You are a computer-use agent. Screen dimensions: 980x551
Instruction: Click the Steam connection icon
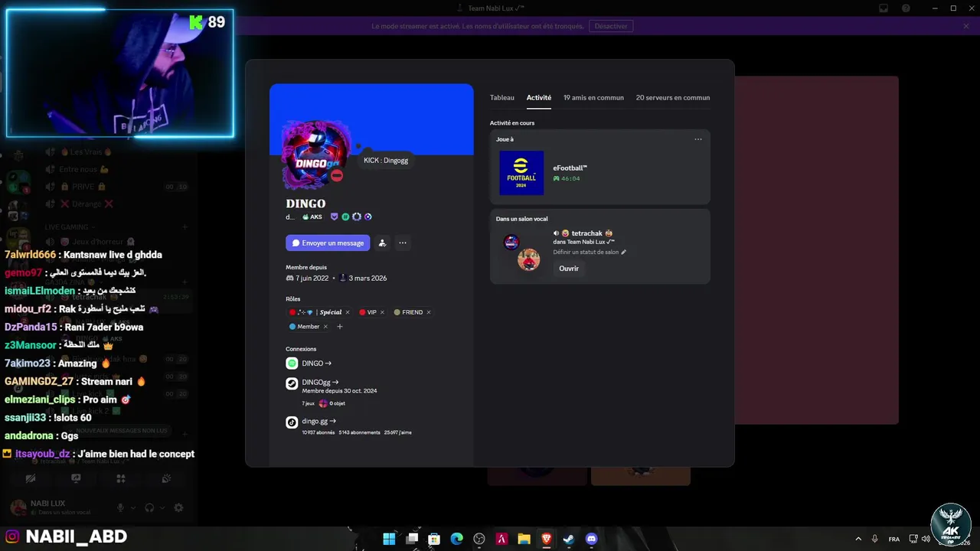(292, 383)
